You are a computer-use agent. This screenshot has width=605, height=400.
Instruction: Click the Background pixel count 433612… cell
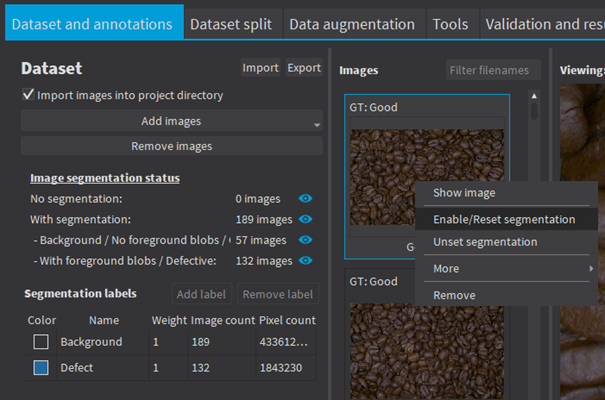[284, 342]
